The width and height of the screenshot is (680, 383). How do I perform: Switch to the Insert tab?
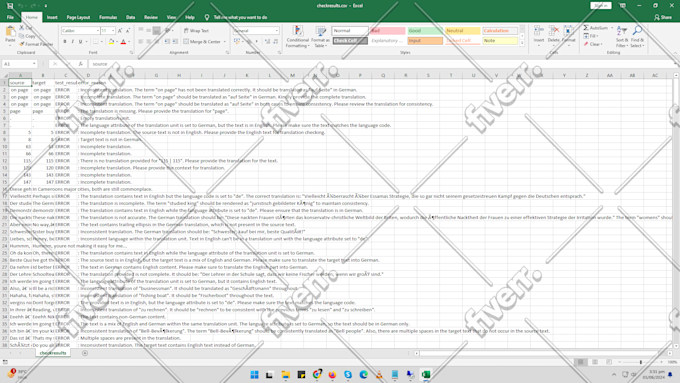click(x=52, y=17)
